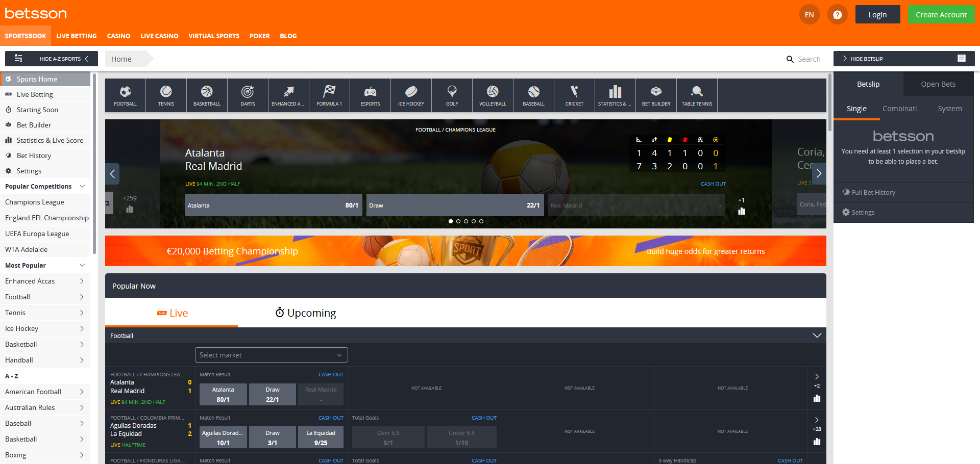Open the Cricket icon
Image resolution: width=980 pixels, height=464 pixels.
tap(574, 95)
